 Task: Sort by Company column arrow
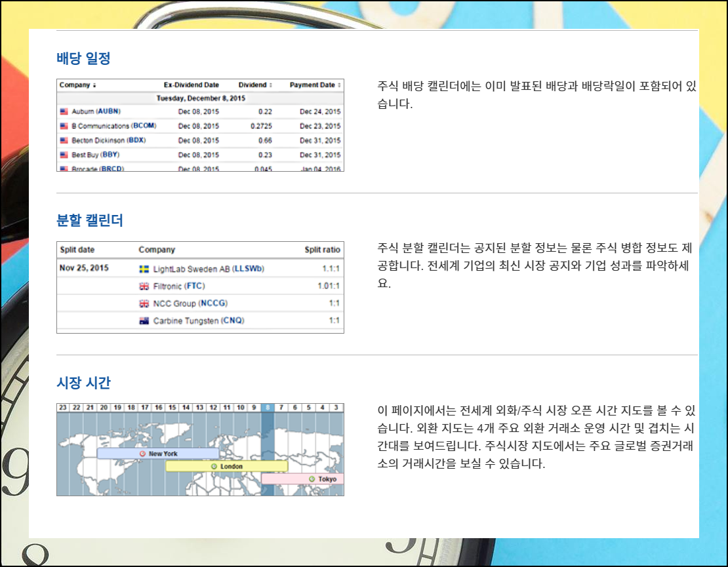pyautogui.click(x=94, y=85)
